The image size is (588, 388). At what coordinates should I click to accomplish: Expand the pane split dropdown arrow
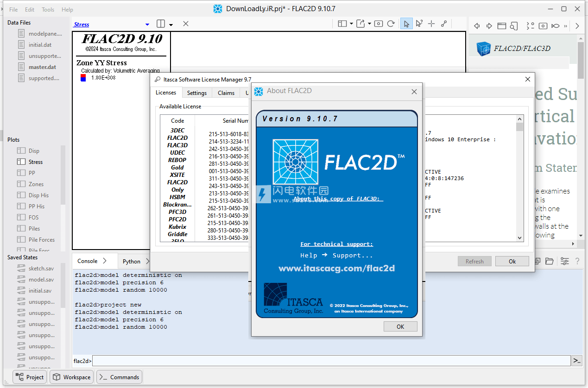pyautogui.click(x=171, y=25)
